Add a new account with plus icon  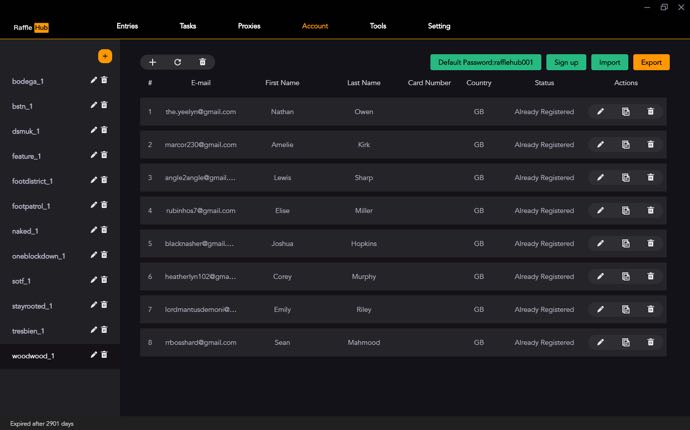tap(153, 62)
